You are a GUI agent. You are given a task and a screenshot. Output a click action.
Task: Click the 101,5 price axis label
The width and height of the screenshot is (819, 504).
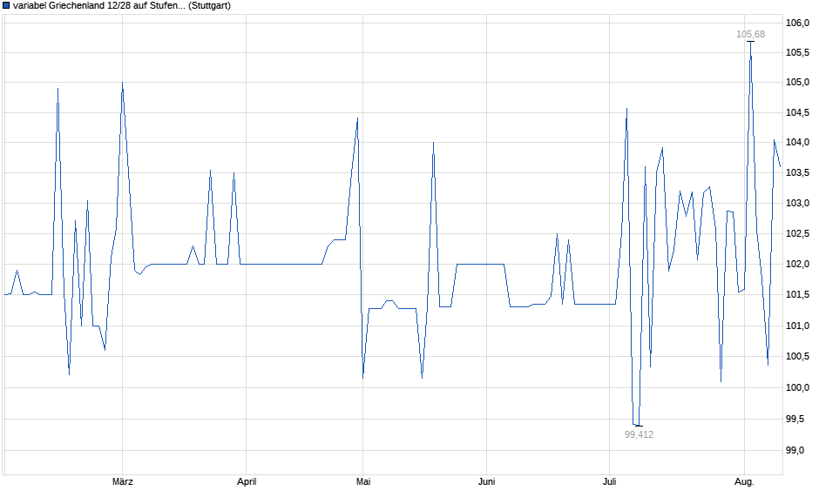797,295
